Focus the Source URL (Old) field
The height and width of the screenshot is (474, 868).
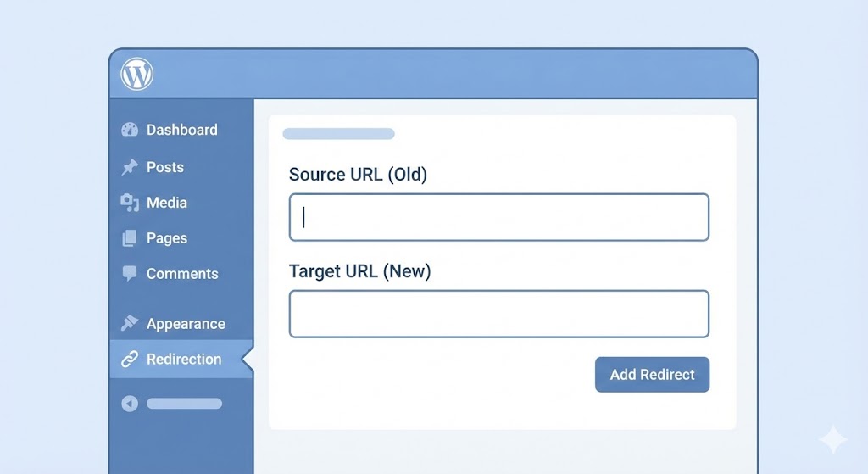(498, 217)
